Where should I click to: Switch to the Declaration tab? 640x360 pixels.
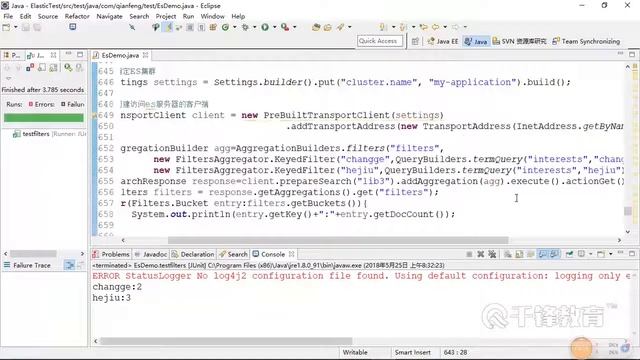193,254
